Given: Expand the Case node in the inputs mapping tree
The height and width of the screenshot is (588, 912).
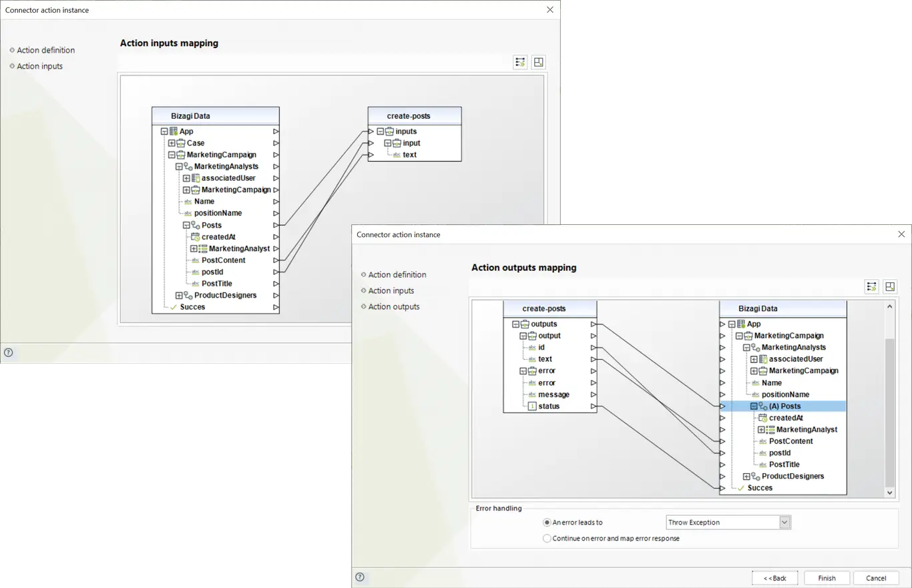Looking at the screenshot, I should point(172,143).
